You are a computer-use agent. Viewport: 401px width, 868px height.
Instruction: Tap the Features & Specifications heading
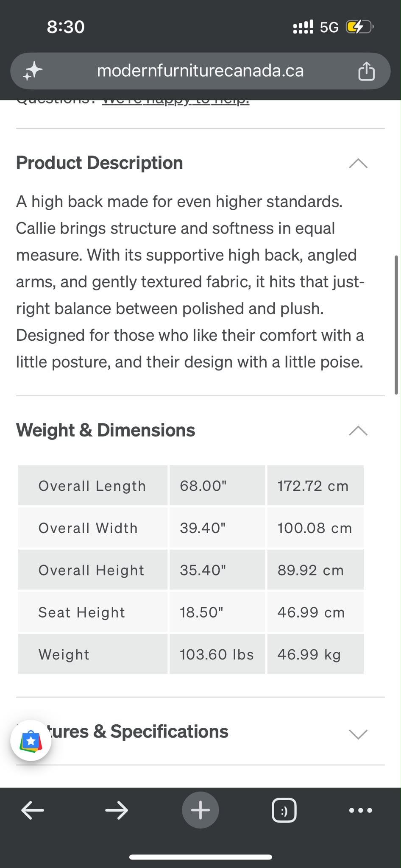[136, 732]
